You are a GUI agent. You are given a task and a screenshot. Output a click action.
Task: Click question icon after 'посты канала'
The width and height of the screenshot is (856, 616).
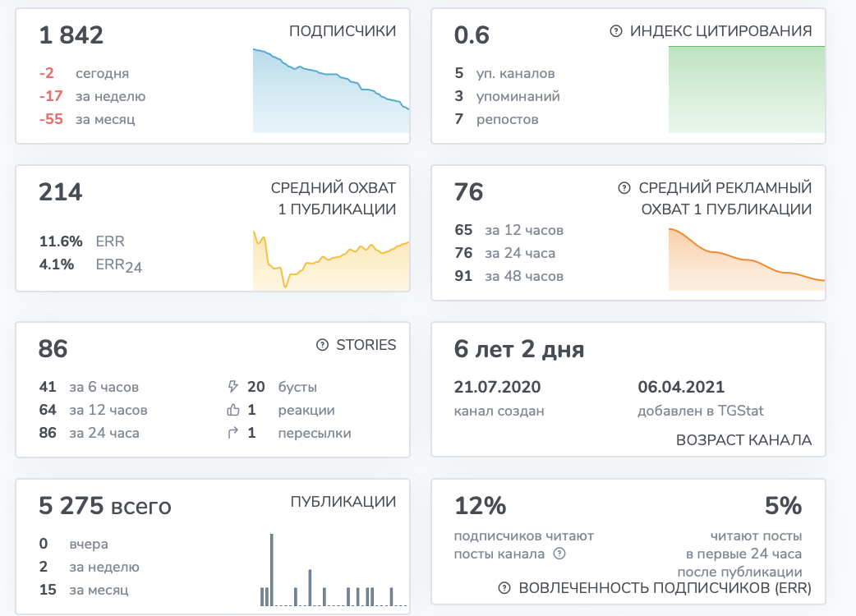(559, 554)
